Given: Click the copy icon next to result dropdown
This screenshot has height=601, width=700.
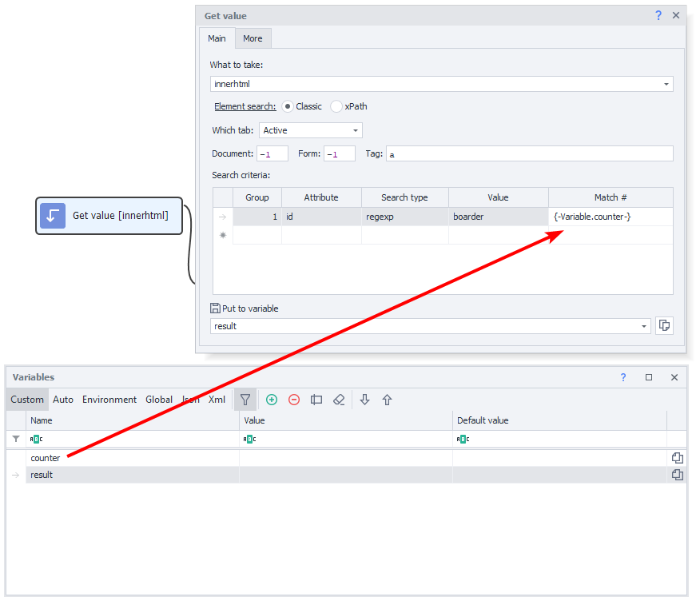Looking at the screenshot, I should 663,325.
